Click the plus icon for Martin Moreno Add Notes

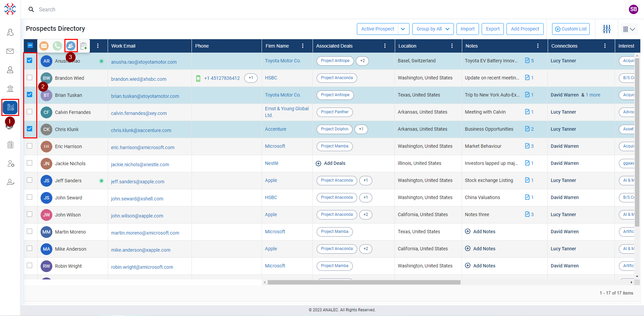pyautogui.click(x=468, y=231)
